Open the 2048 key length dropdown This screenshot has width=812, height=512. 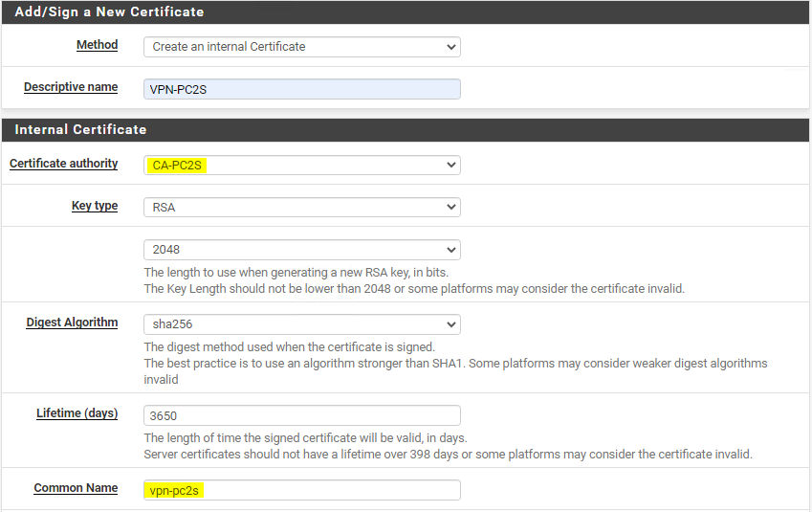coord(302,250)
